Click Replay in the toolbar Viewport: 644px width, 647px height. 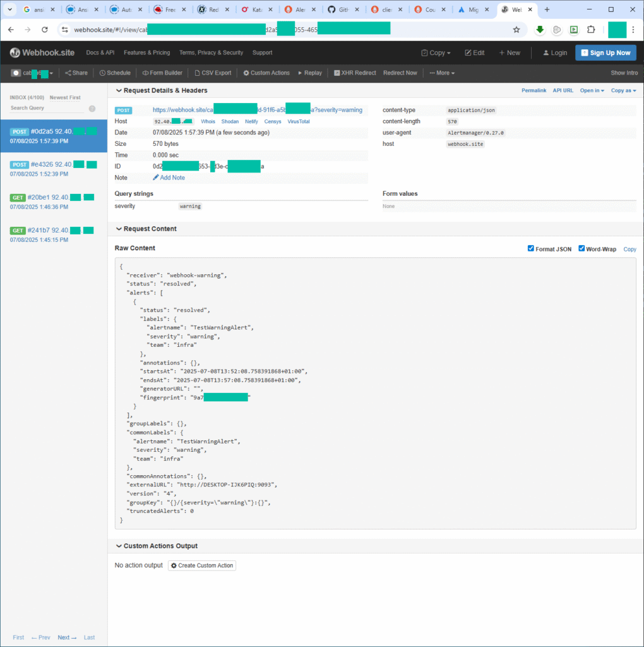click(x=309, y=73)
